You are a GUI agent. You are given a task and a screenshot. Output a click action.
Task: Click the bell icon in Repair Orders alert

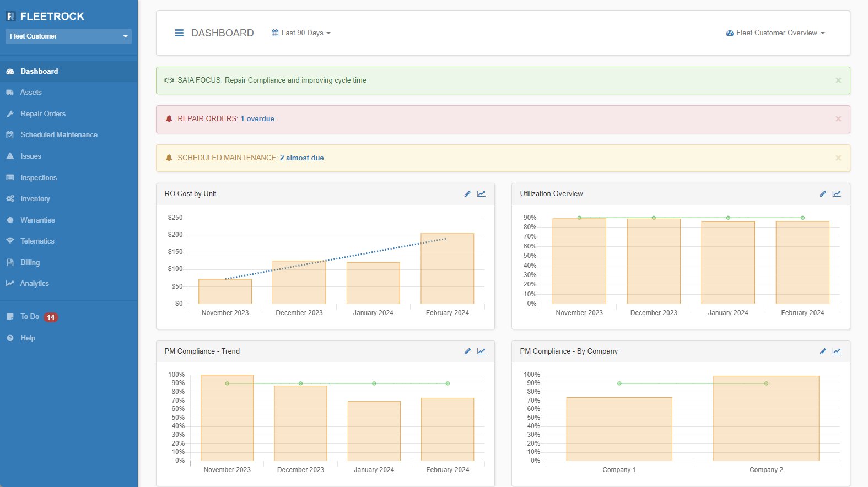point(169,119)
